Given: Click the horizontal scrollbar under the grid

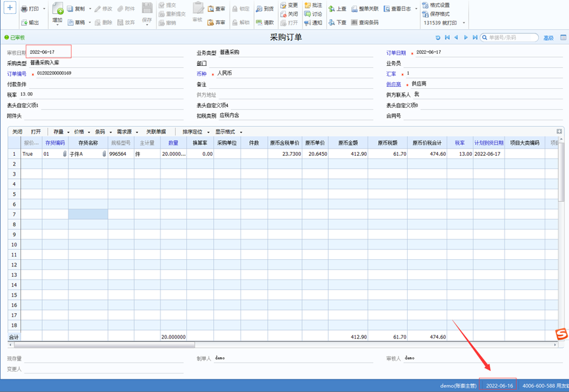Looking at the screenshot, I should click(x=105, y=345).
